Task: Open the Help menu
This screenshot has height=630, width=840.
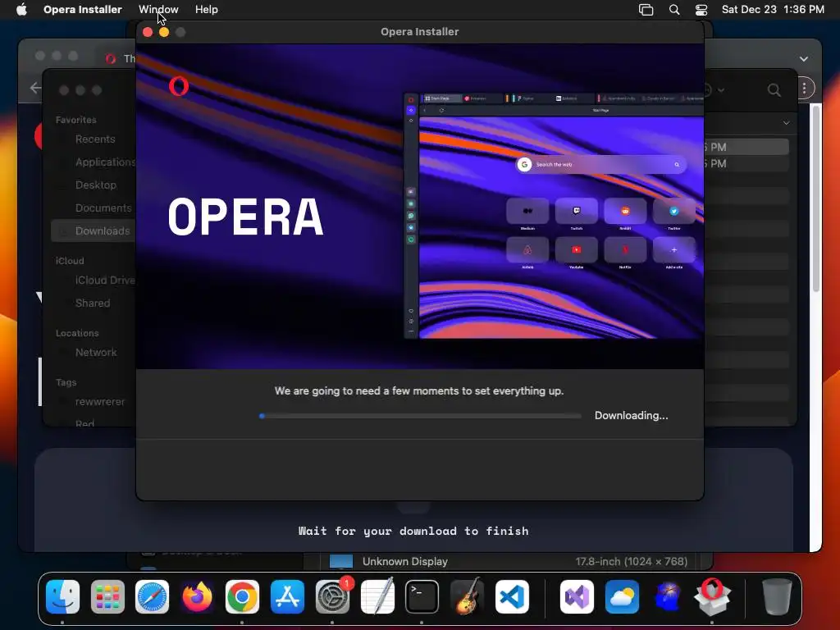Action: (x=206, y=10)
